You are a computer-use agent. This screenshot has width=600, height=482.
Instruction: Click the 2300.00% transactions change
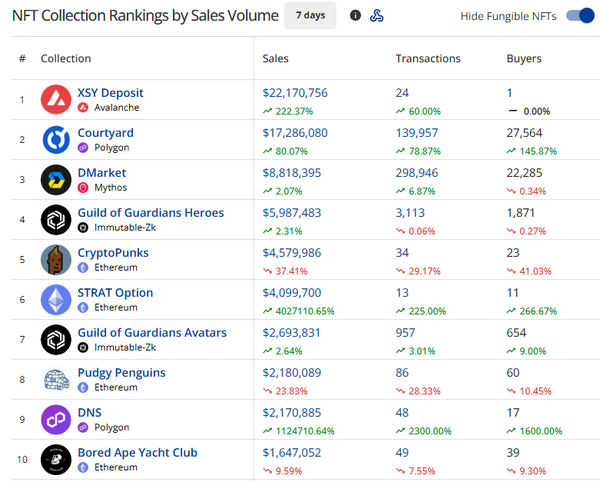(430, 431)
